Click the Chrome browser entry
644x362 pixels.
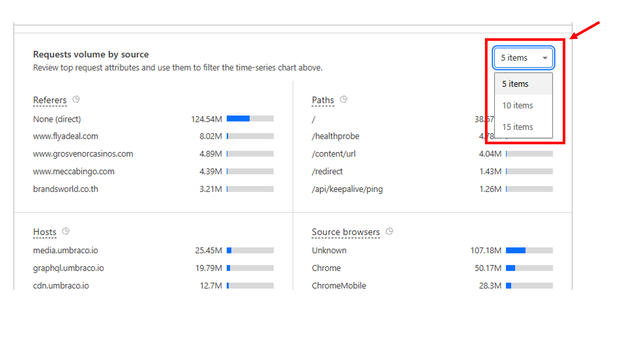[326, 268]
